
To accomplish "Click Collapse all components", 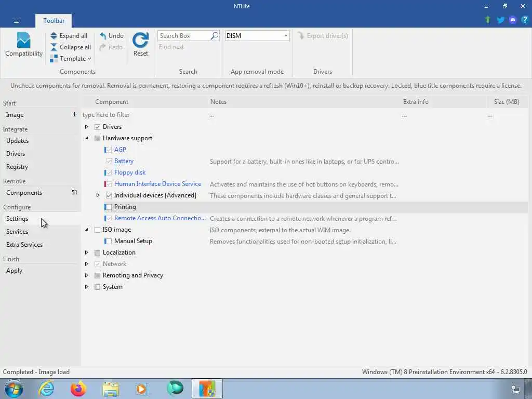I will pos(71,47).
